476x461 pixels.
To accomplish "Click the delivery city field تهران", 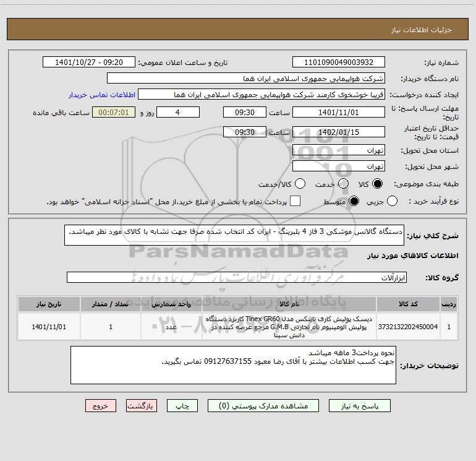I will pyautogui.click(x=339, y=166).
